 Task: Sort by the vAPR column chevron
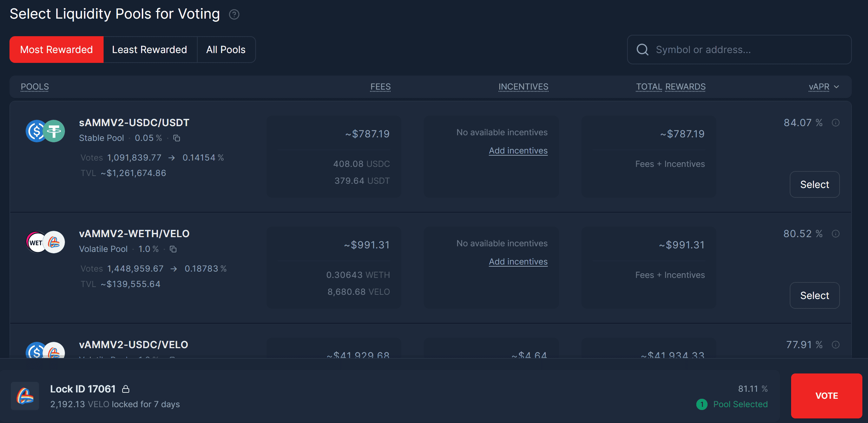836,87
